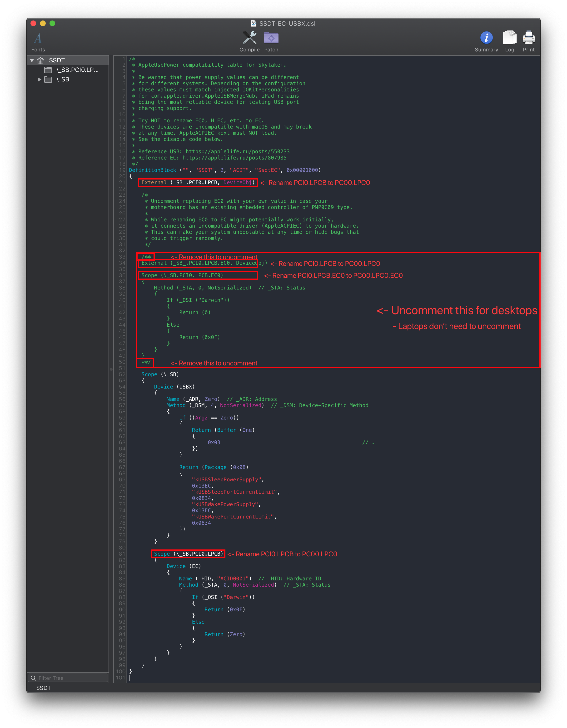Image resolution: width=567 pixels, height=728 pixels.
Task: Click the sidebar divider handle
Action: (x=111, y=369)
